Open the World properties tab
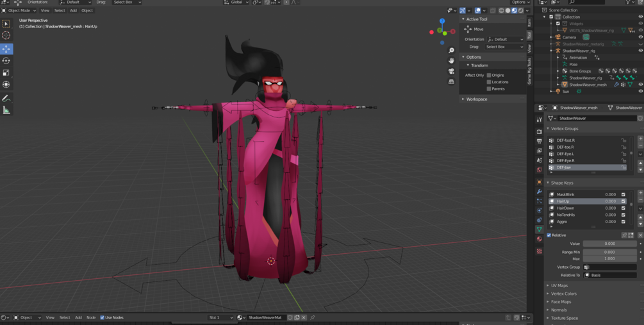Viewport: 644px width, 325px height. tap(540, 169)
